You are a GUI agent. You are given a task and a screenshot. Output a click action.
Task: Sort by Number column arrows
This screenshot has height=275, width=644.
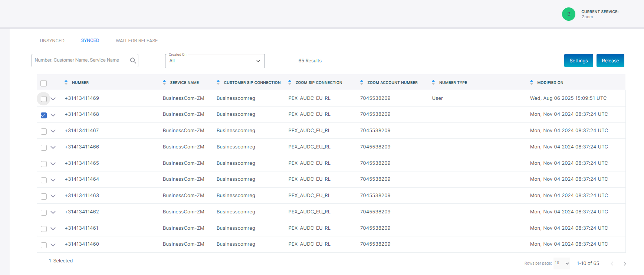[x=66, y=82]
